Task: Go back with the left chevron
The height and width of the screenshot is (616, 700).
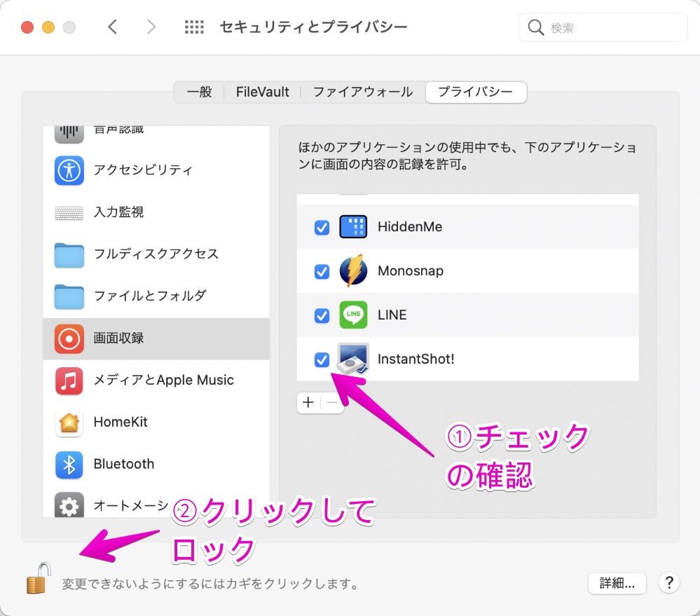Action: point(113,27)
